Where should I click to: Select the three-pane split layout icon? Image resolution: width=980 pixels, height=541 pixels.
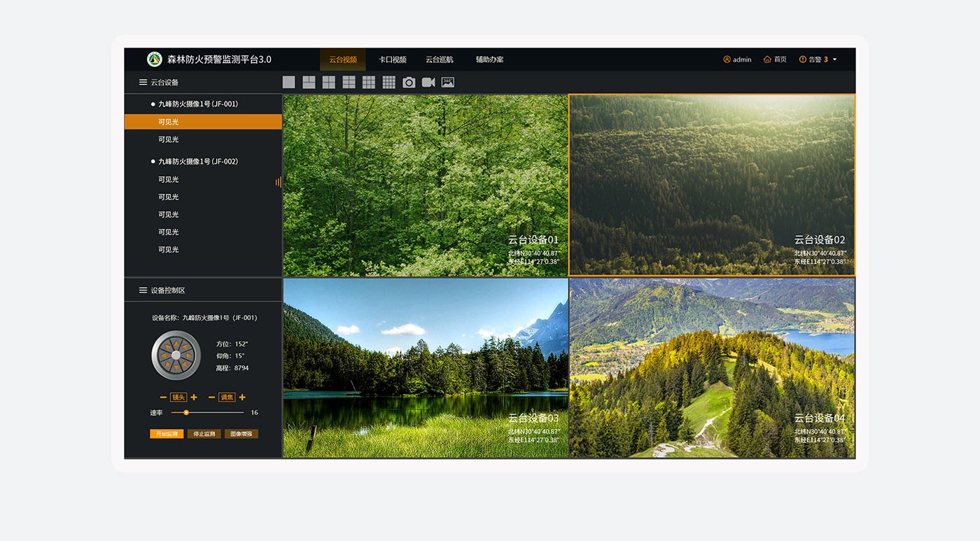tap(309, 83)
